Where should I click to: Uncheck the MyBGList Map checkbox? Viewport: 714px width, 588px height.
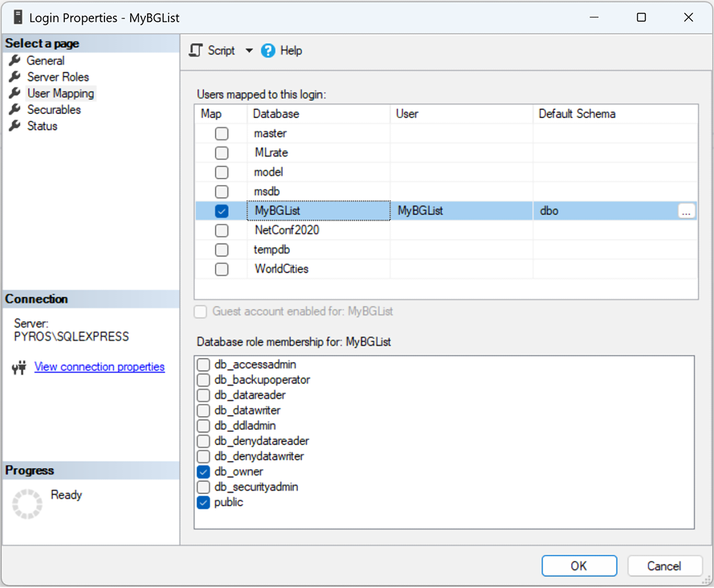(222, 211)
